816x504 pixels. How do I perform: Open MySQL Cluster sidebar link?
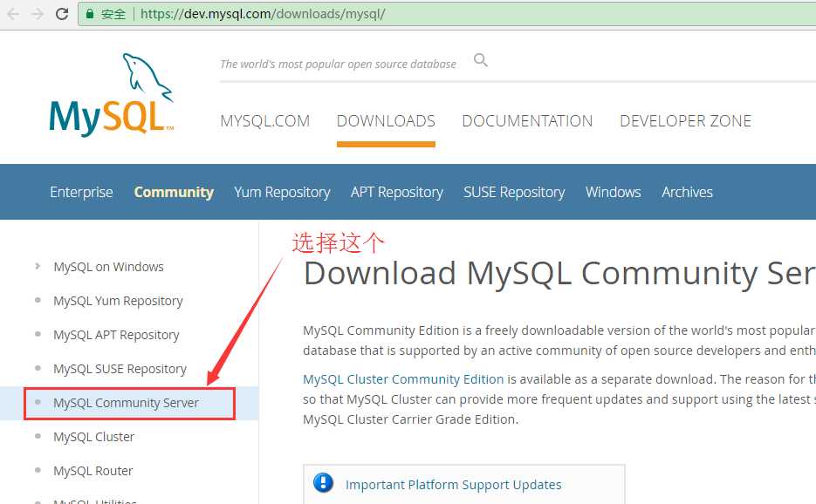[x=93, y=437]
